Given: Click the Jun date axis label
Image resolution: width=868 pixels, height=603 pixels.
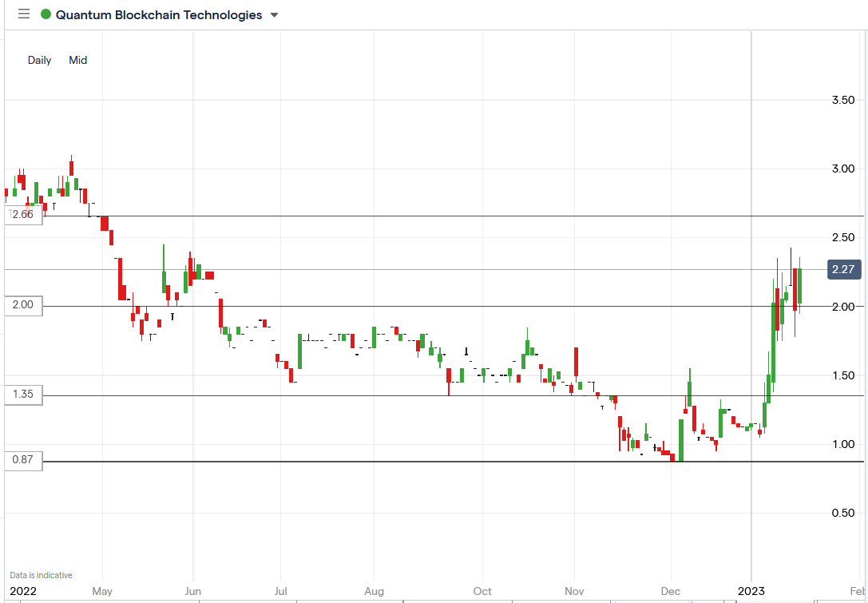Looking at the screenshot, I should coord(193,591).
